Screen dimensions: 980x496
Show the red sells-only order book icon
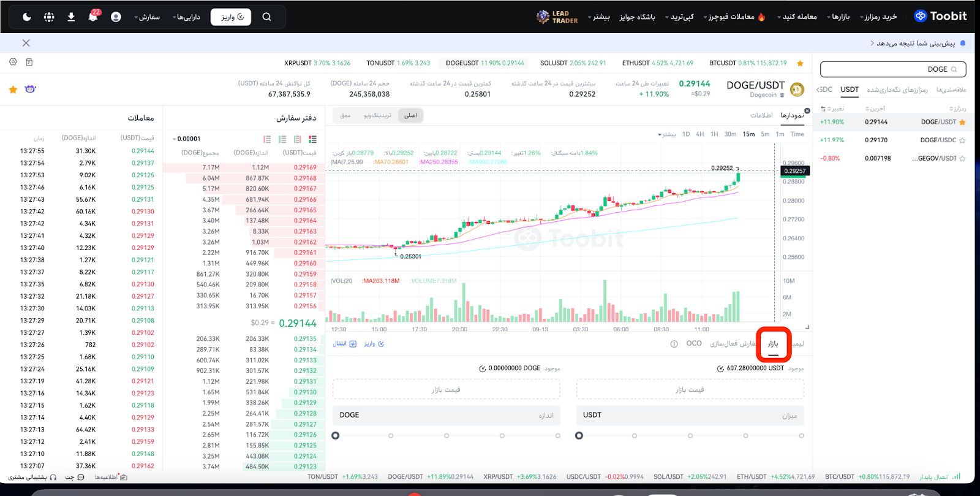[x=267, y=139]
